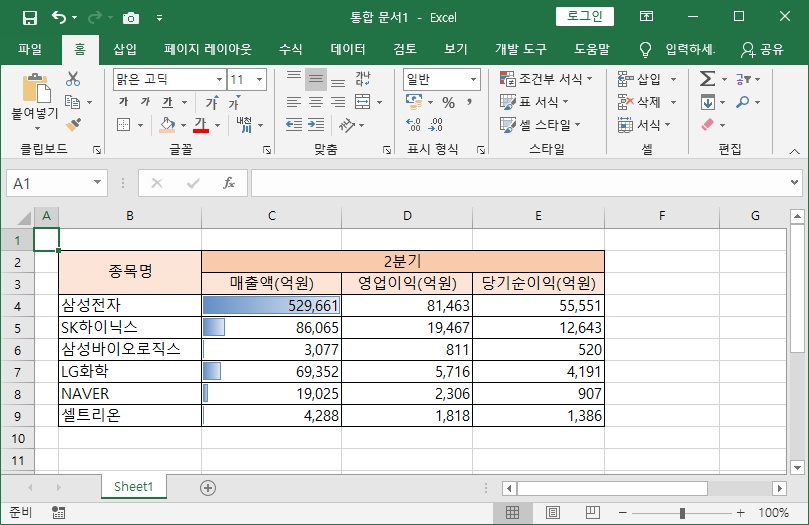The image size is (809, 525).
Task: Toggle Wrap Text button
Action: [363, 79]
